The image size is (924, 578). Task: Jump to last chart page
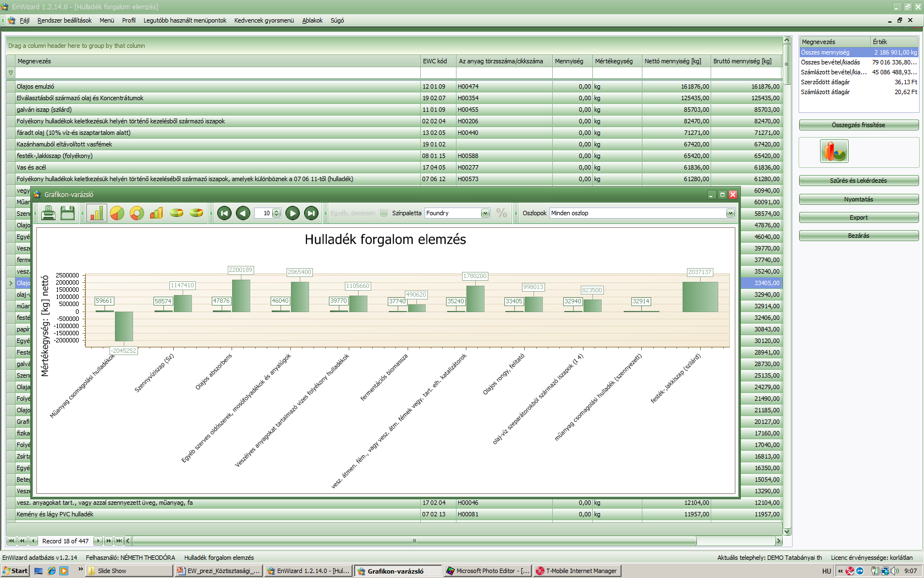(x=311, y=213)
